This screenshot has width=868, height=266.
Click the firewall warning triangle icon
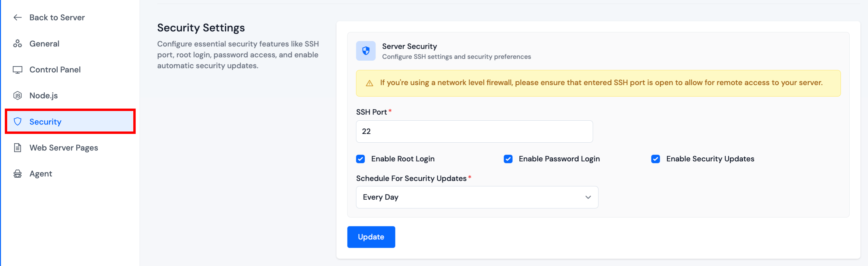[x=369, y=83]
